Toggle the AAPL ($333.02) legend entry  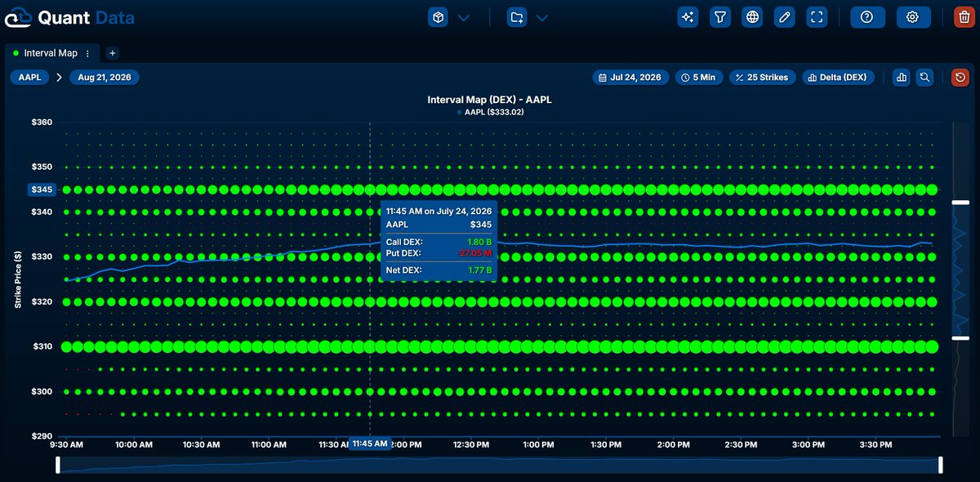pos(490,112)
